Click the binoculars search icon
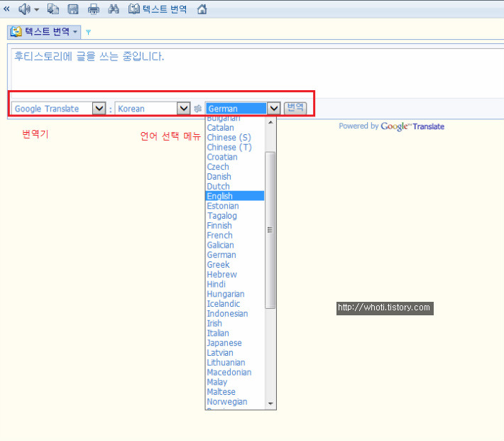This screenshot has height=441, width=504. [114, 9]
